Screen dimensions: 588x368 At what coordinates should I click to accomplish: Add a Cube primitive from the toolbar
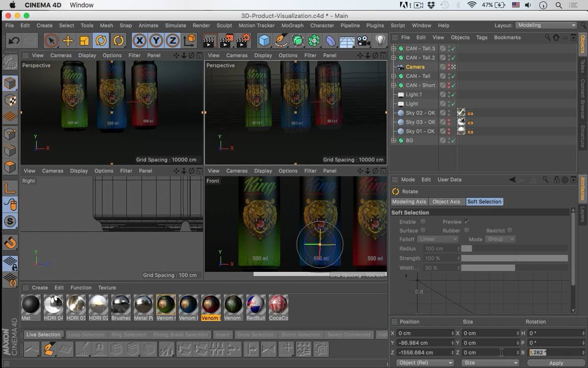coord(264,41)
